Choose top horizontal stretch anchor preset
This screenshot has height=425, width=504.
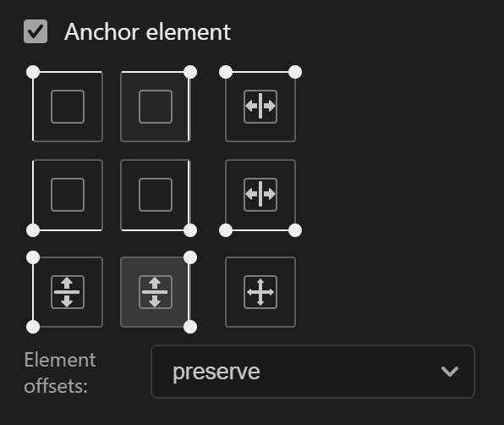click(260, 107)
